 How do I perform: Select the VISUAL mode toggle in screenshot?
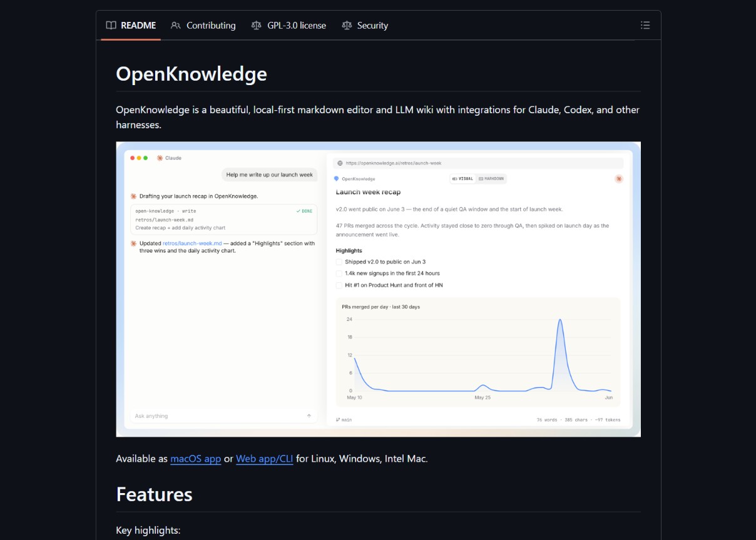pos(462,179)
